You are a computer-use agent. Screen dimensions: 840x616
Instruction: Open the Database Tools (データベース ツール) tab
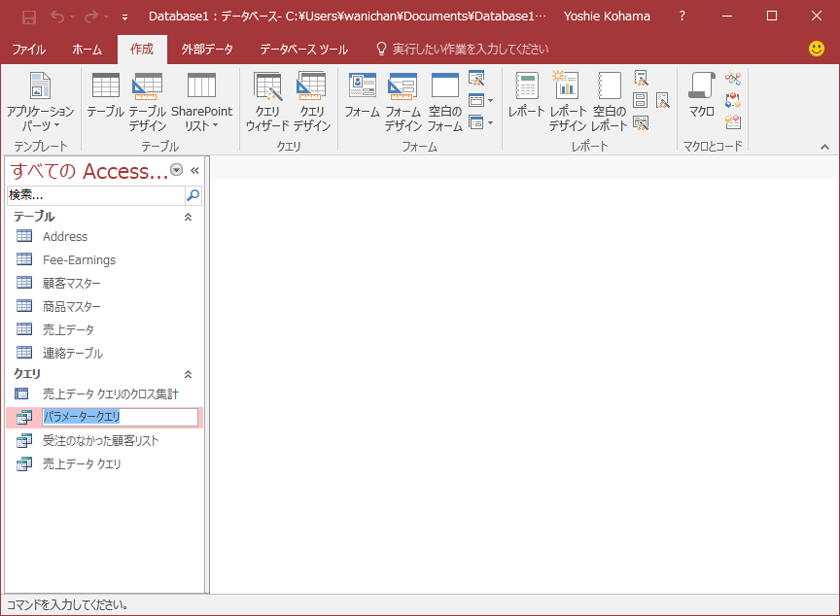pos(303,50)
